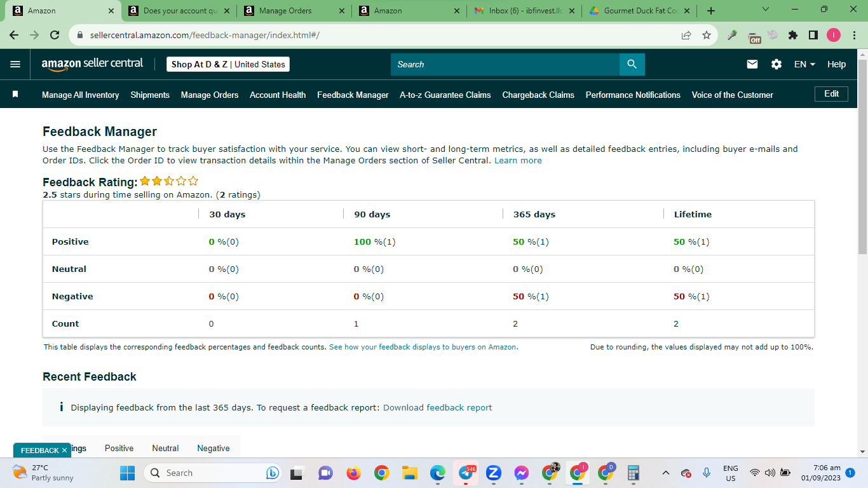868x488 pixels.
Task: Open Firefox from the taskbar
Action: (x=353, y=473)
